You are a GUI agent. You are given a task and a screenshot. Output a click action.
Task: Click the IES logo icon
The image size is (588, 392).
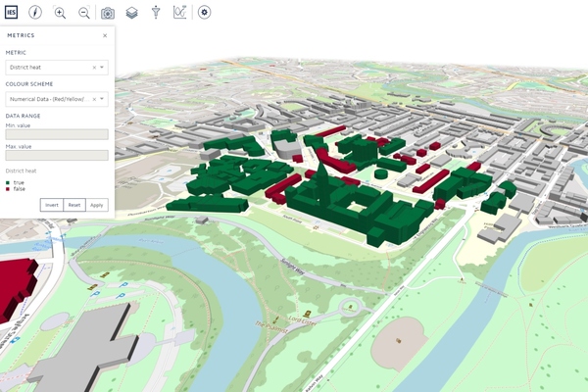[11, 13]
